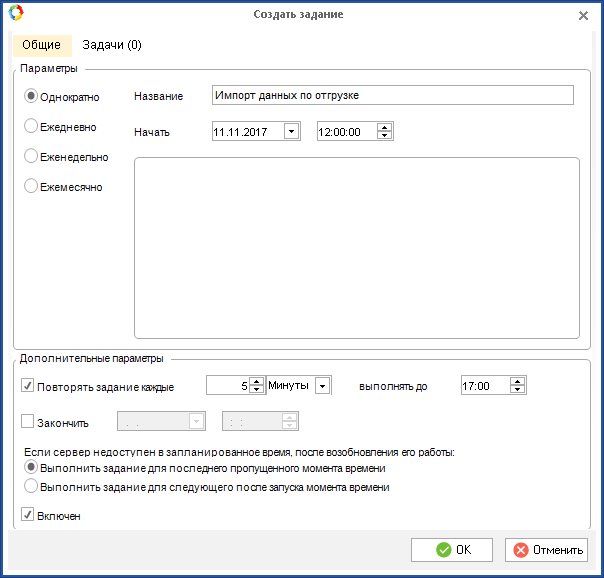The height and width of the screenshot is (578, 604).
Task: Uncheck Повторять задание каждые checkbox
Action: pyautogui.click(x=28, y=386)
